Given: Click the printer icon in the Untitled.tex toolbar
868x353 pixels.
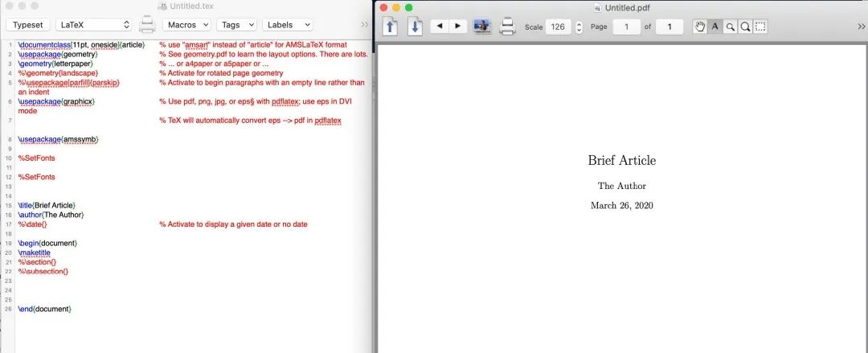Looking at the screenshot, I should pos(147,25).
